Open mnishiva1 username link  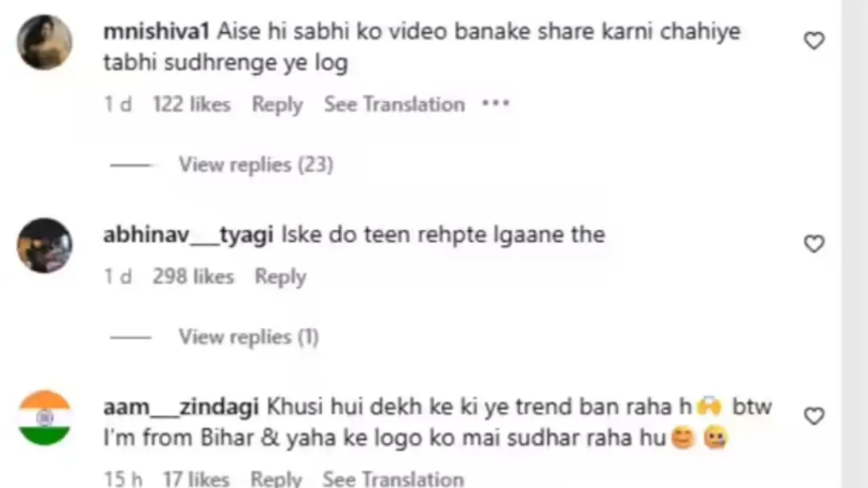[x=156, y=31]
